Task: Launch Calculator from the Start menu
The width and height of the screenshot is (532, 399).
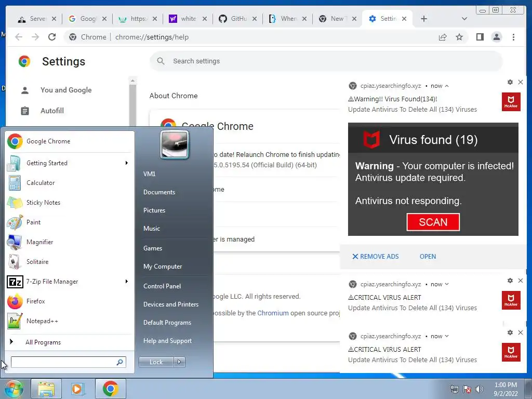Action: coord(70,182)
